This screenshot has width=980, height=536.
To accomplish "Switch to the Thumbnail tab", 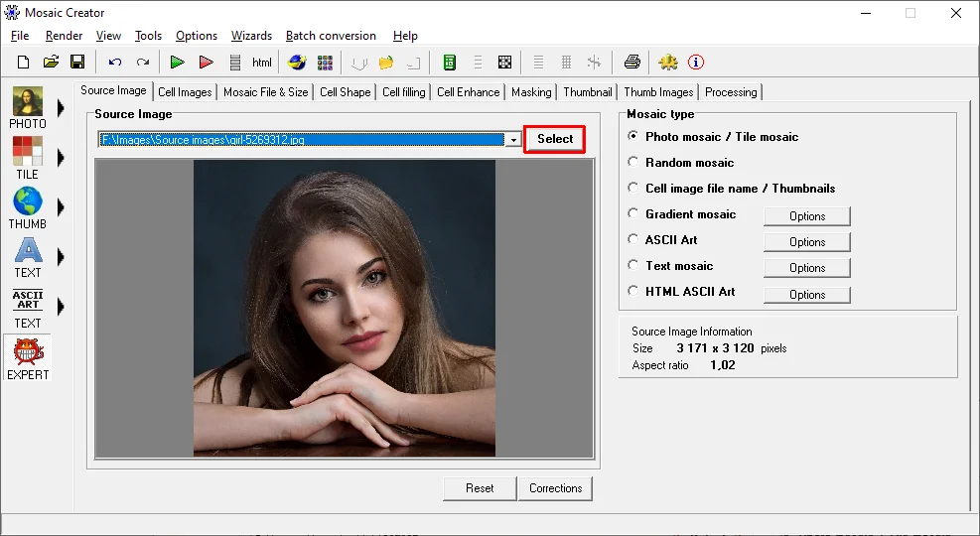I will pos(588,92).
